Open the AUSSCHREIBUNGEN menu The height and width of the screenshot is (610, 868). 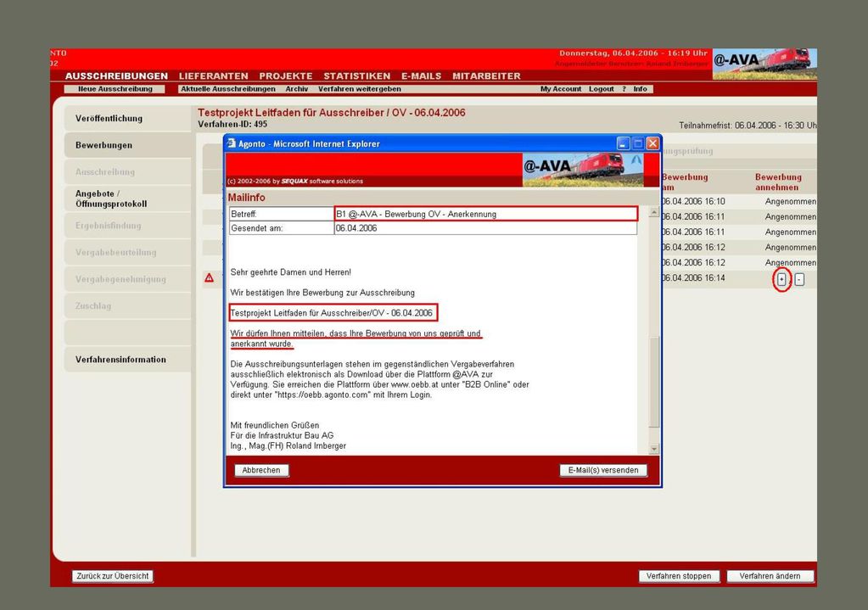[116, 76]
